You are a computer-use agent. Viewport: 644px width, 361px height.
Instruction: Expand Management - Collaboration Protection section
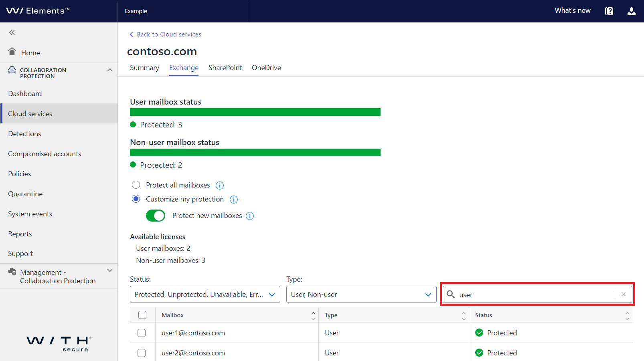click(110, 270)
